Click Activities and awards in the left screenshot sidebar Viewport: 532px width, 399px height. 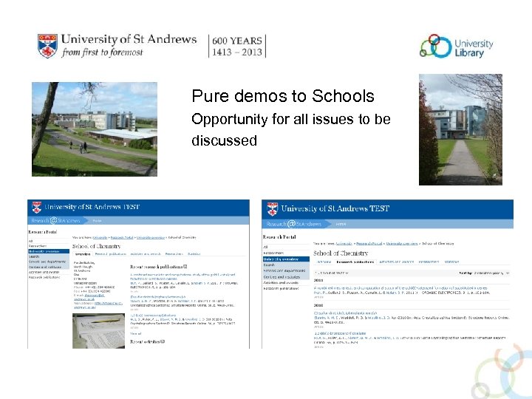pos(44,272)
